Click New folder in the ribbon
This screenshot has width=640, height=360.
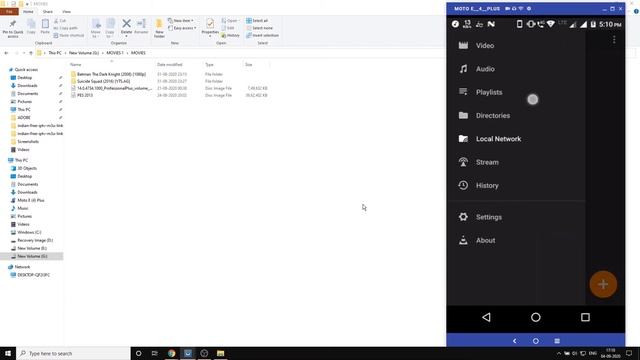click(159, 28)
